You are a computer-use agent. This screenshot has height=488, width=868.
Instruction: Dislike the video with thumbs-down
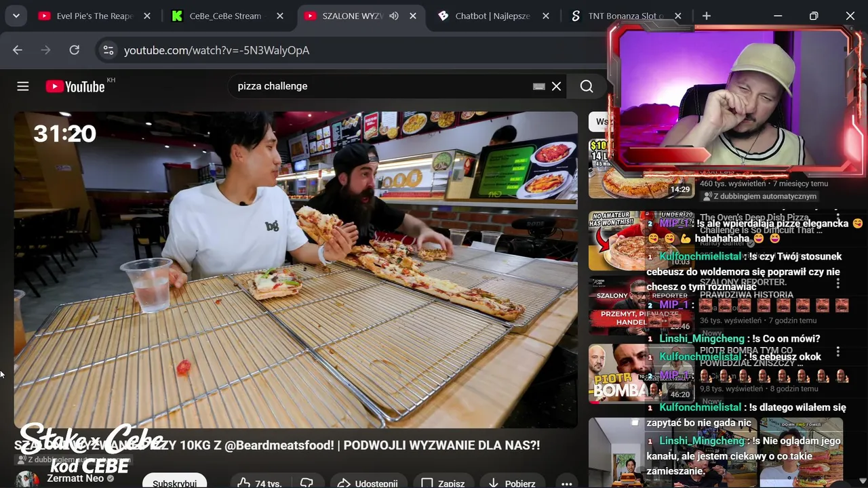coord(307,483)
